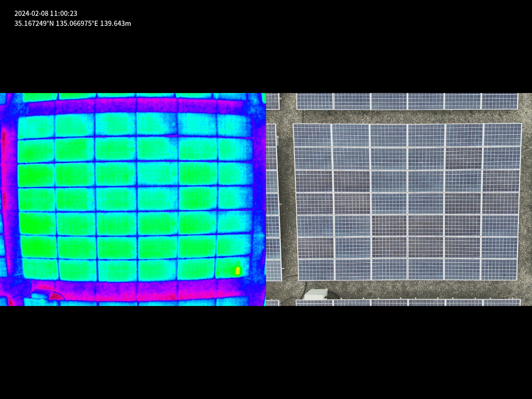Image resolution: width=532 pixels, height=399 pixels.
Task: Select the bottom-left panel of the visible-light array
Action: [316, 270]
